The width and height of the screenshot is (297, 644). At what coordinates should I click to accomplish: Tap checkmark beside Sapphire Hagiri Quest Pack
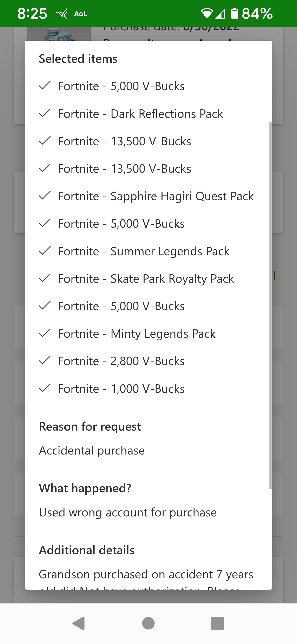(45, 195)
